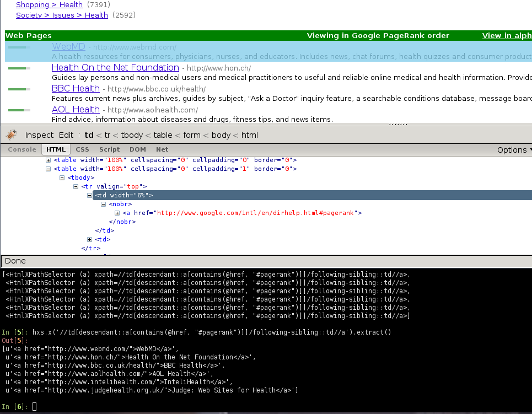The width and height of the screenshot is (532, 414).
Task: Click Inspect in the Firebug toolbar
Action: pos(39,135)
